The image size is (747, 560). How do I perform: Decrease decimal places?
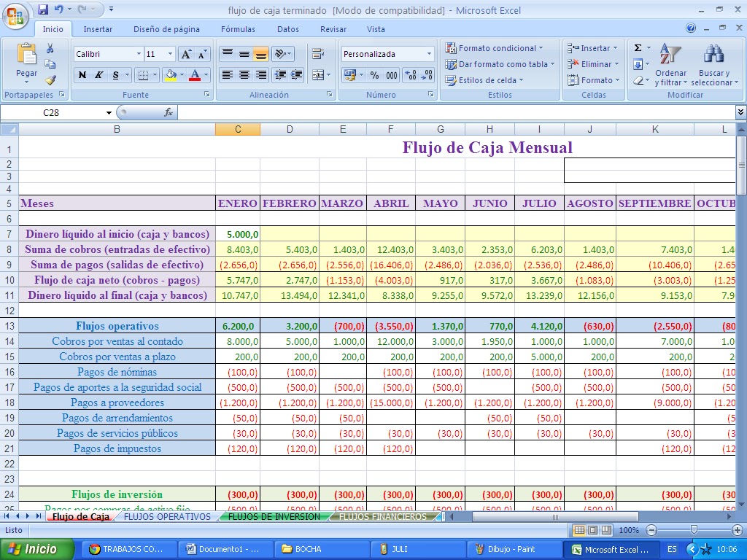click(x=427, y=75)
